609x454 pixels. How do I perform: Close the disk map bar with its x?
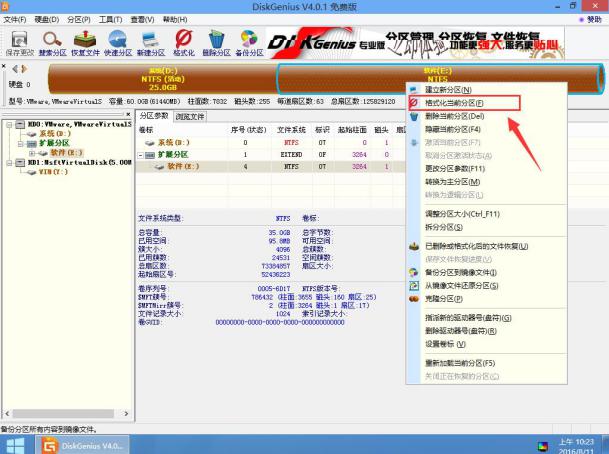3,66
